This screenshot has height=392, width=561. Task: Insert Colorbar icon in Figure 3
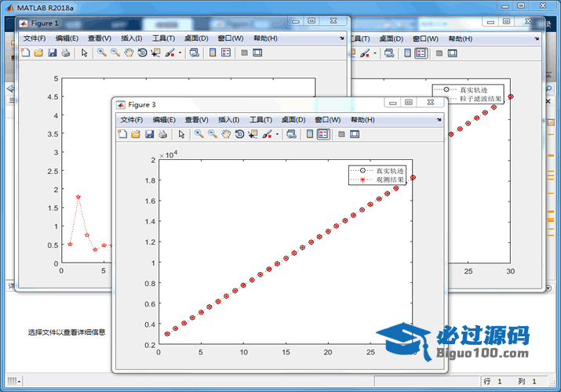pos(310,134)
